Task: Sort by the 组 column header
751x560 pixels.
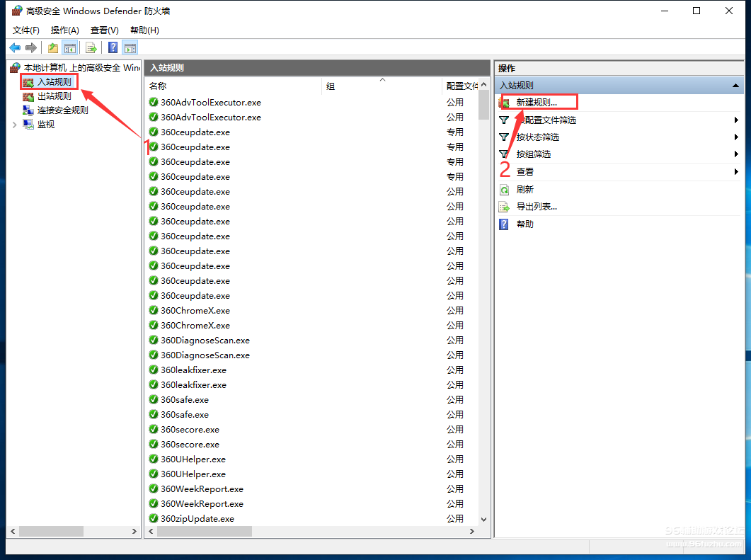Action: [382, 86]
